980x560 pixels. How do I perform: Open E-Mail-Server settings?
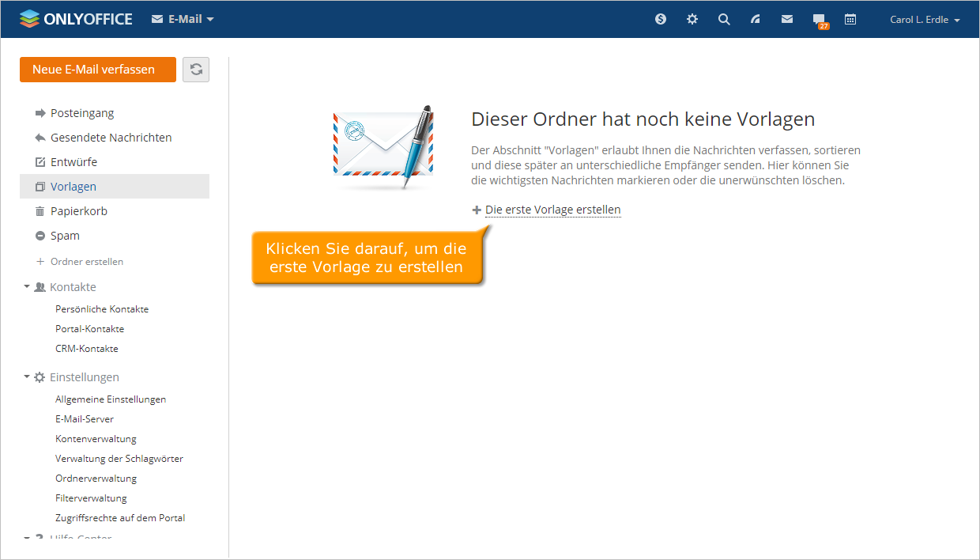point(85,419)
